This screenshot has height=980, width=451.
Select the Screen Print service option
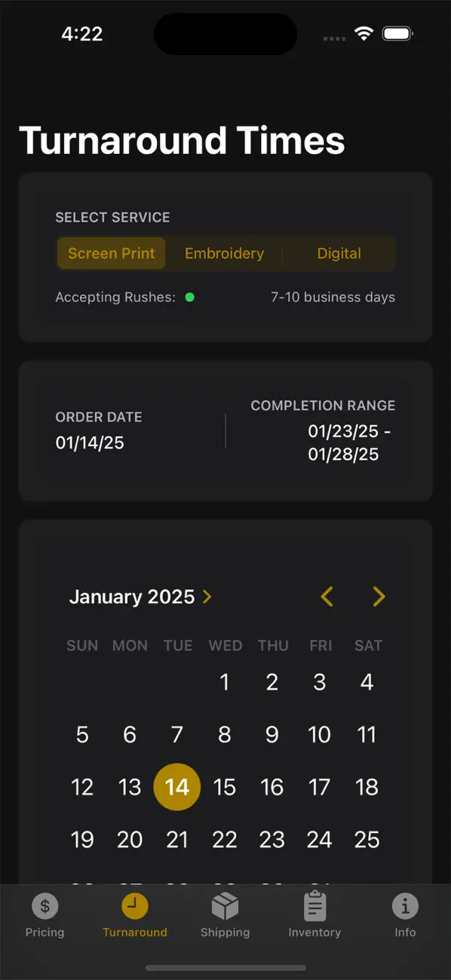tap(111, 253)
